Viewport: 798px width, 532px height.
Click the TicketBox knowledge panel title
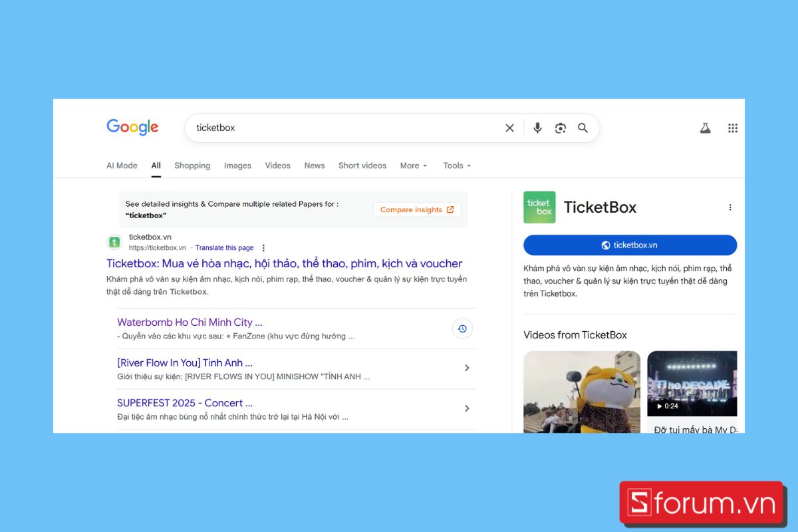tap(600, 207)
